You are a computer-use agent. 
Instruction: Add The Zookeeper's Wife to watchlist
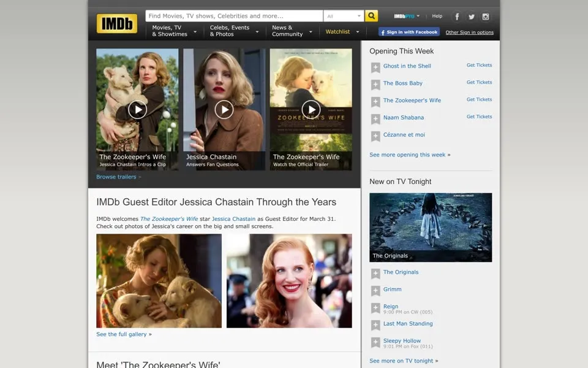pos(375,102)
